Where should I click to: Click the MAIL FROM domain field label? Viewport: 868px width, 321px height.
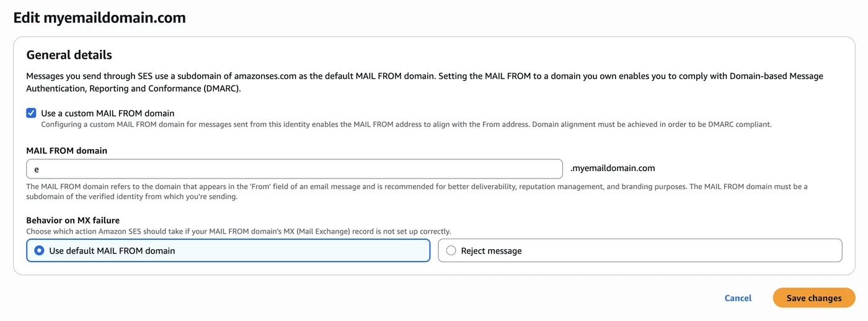click(66, 151)
